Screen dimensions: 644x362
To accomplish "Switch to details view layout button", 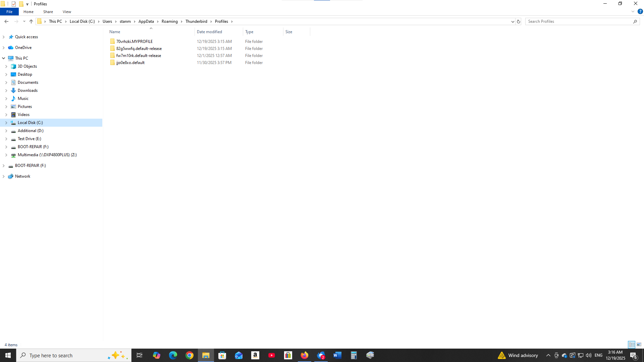I will [x=632, y=345].
